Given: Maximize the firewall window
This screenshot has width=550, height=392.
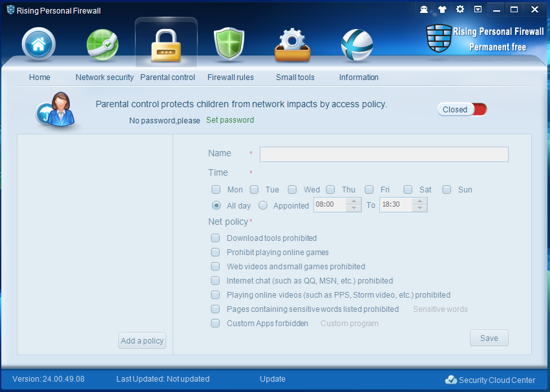Looking at the screenshot, I should [x=514, y=10].
